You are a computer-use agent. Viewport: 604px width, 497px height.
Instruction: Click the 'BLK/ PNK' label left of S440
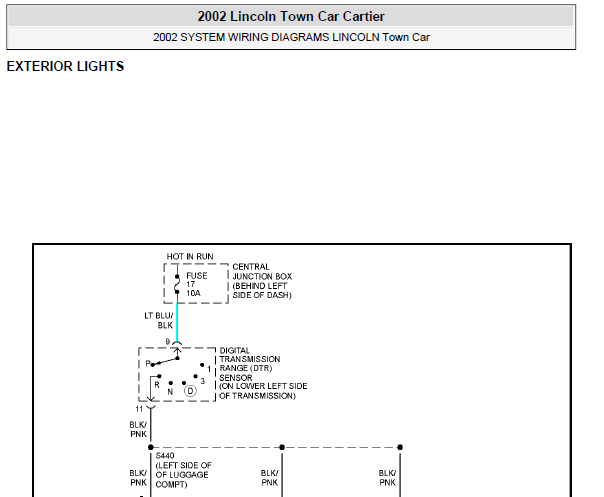tap(138, 478)
